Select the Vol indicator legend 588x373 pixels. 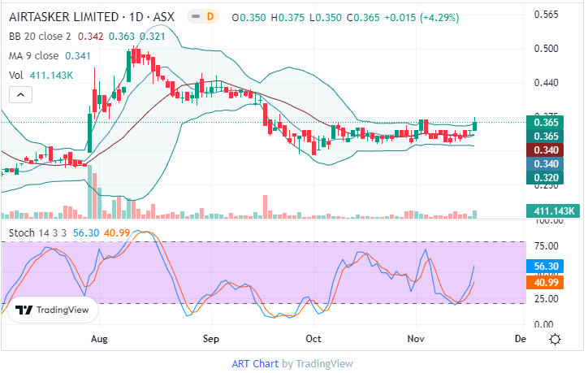[15, 75]
